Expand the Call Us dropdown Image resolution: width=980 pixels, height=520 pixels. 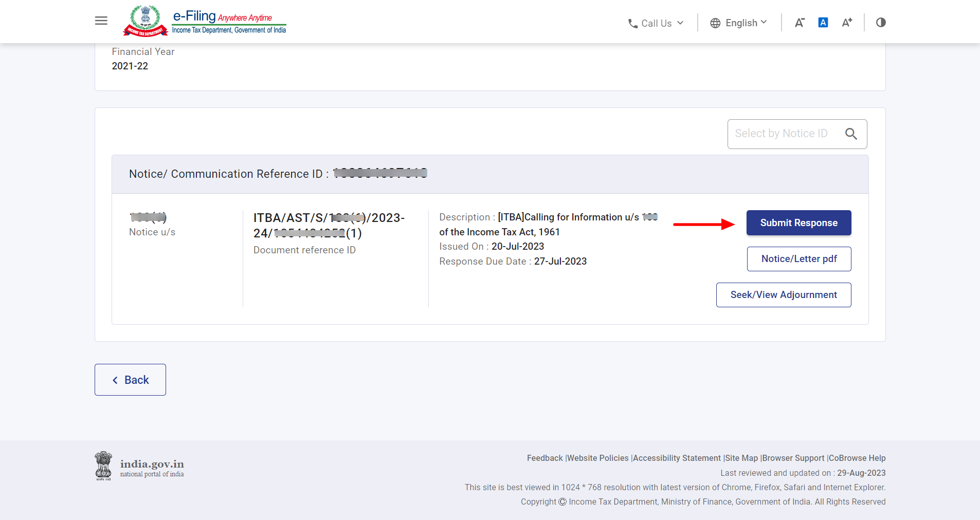pyautogui.click(x=656, y=23)
